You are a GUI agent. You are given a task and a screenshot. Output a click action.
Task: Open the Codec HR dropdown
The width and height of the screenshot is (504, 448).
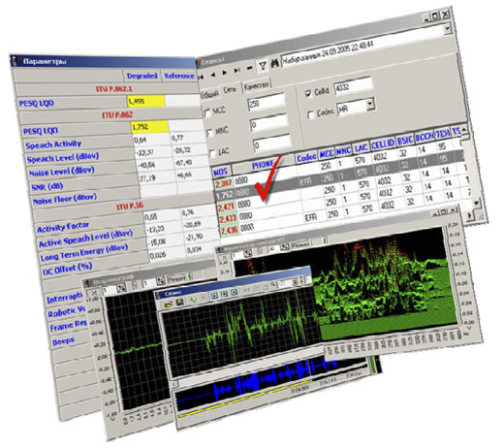click(370, 104)
